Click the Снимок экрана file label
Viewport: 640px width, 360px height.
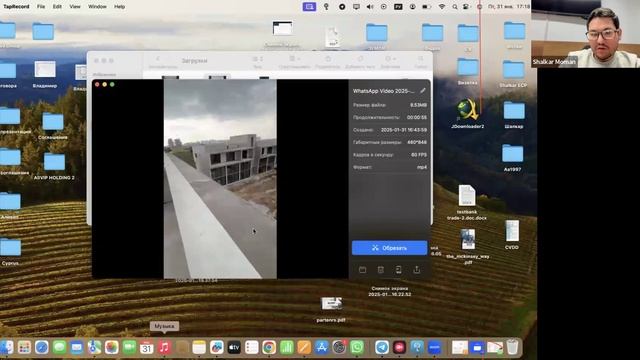pyautogui.click(x=389, y=291)
